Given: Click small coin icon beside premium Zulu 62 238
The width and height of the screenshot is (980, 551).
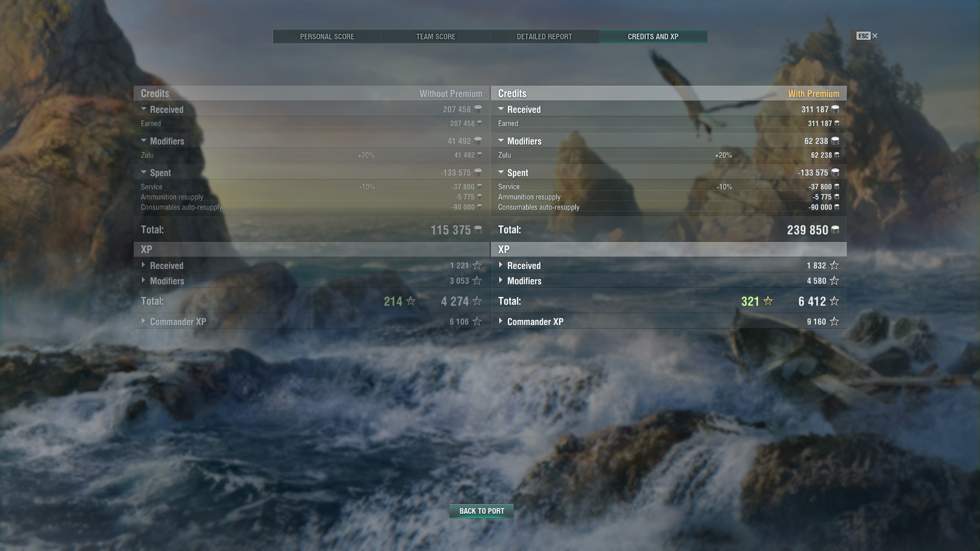Looking at the screenshot, I should (x=837, y=155).
